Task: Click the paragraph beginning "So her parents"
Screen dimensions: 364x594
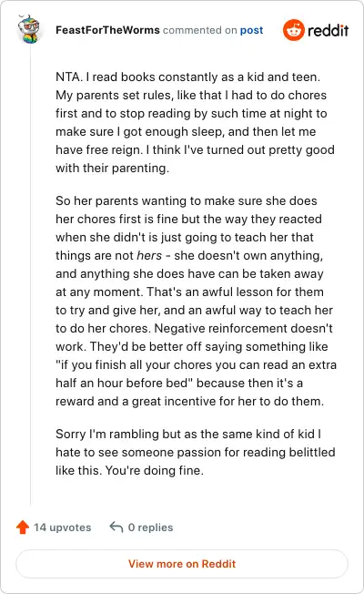Action: 196,301
